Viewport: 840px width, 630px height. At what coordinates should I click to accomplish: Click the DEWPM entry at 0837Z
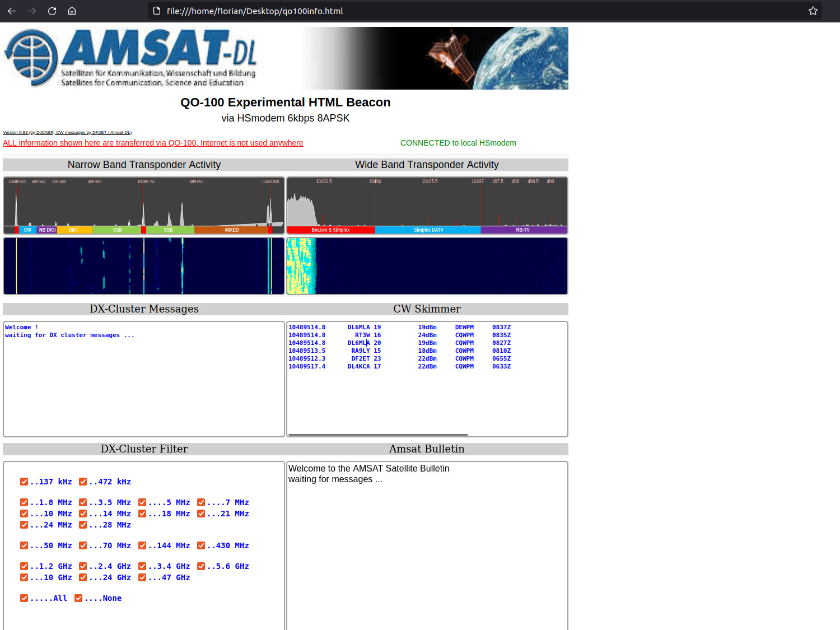pos(464,328)
